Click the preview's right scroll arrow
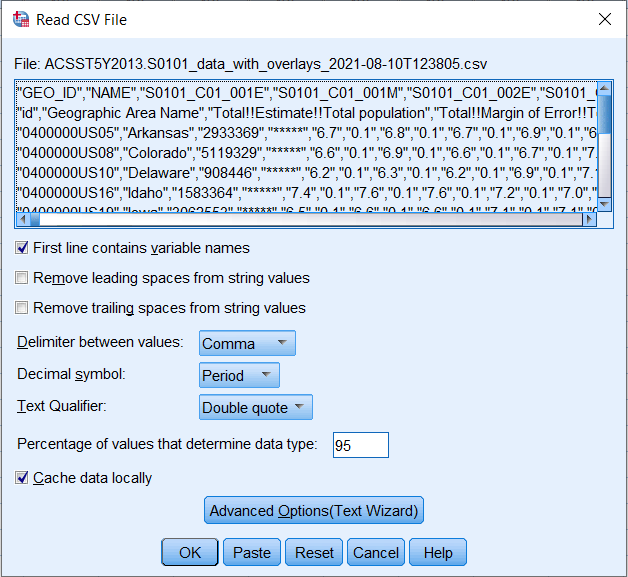The image size is (628, 577). pyautogui.click(x=588, y=220)
